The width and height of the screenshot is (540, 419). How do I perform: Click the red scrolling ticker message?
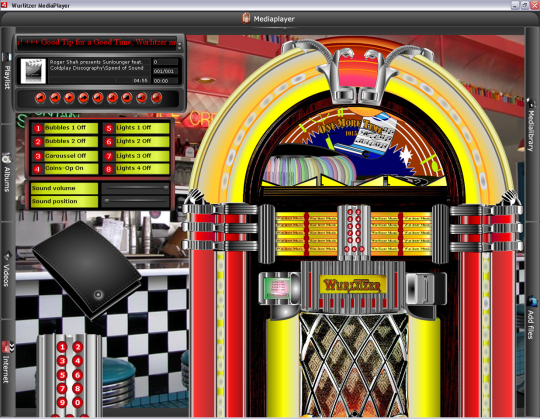tap(97, 43)
